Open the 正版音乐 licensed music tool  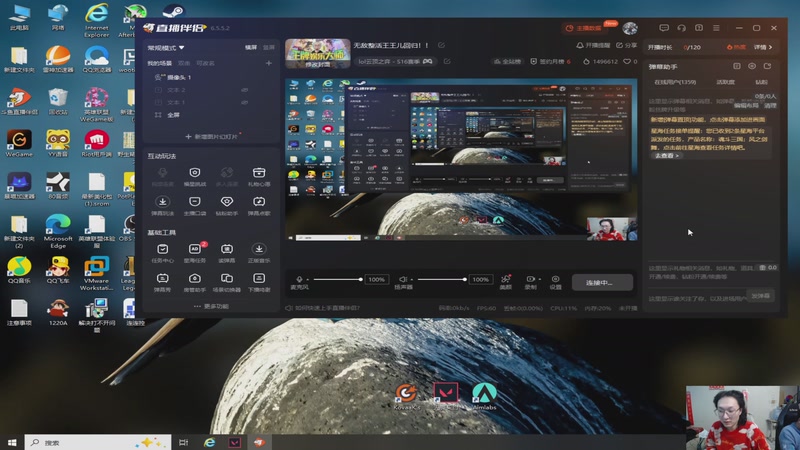259,253
